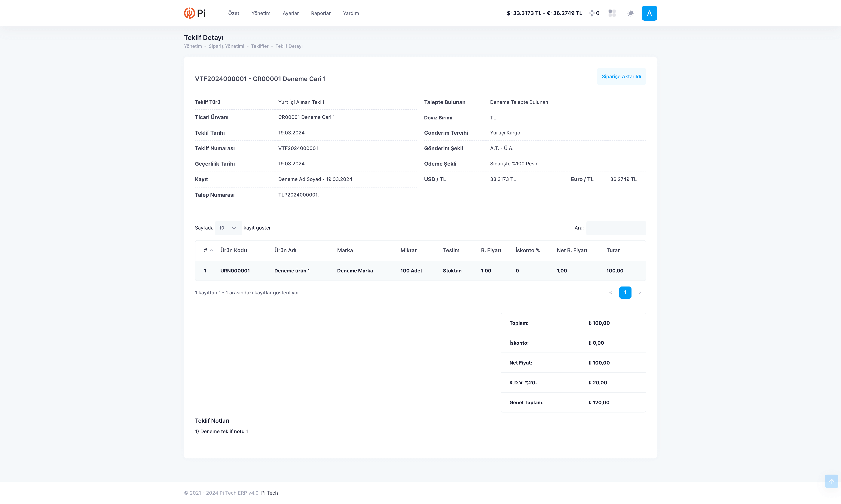
Task: Toggle light/dark theme sun icon
Action: coord(631,13)
